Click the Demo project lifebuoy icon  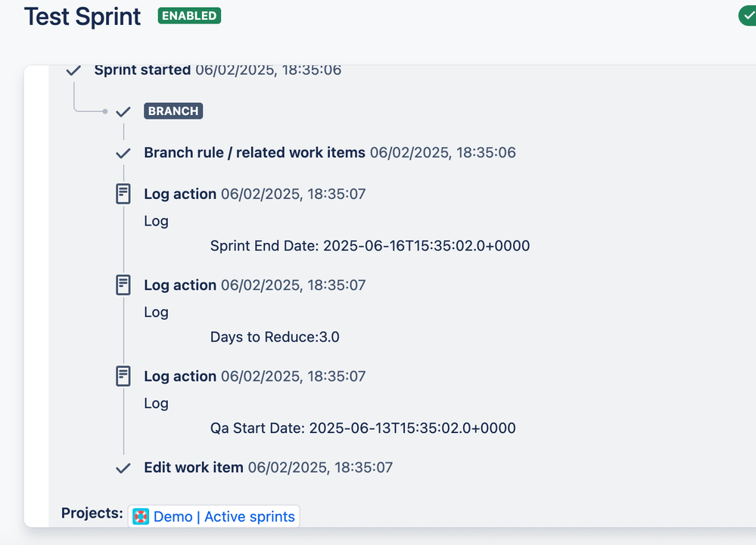141,516
